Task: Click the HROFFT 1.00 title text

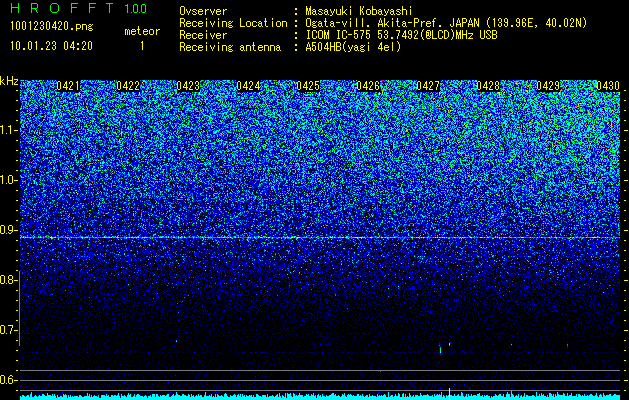Action: coord(78,8)
